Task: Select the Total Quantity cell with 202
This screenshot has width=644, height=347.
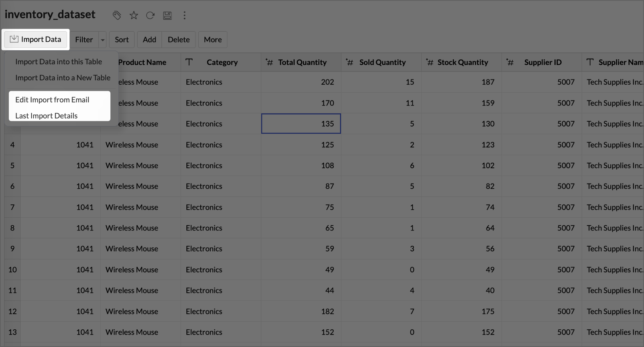Action: (301, 82)
